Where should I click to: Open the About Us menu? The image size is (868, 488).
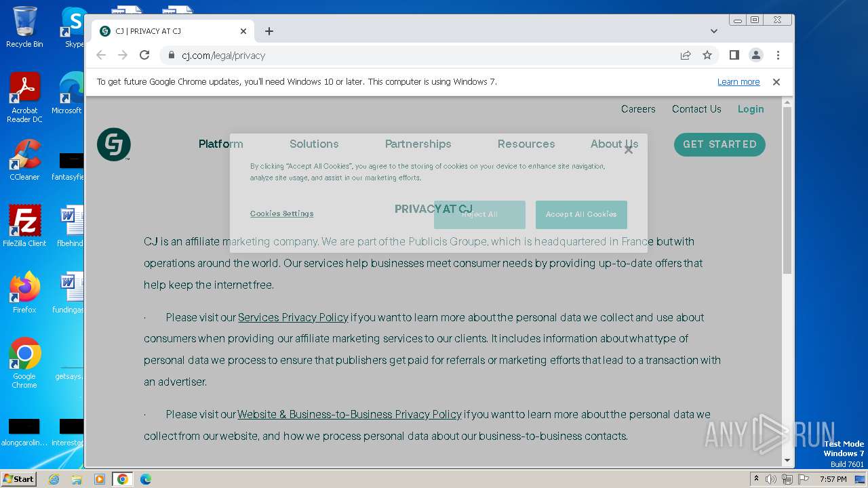pyautogui.click(x=614, y=144)
